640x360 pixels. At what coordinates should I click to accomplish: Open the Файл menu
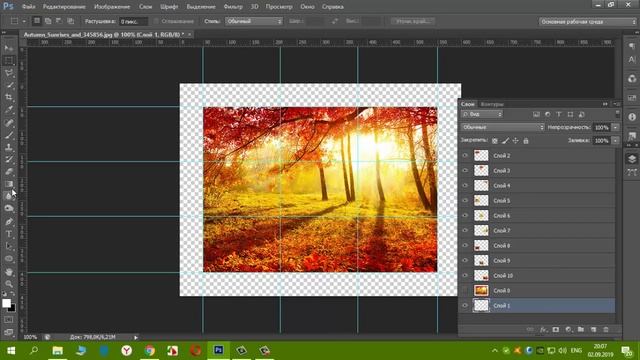click(x=28, y=7)
